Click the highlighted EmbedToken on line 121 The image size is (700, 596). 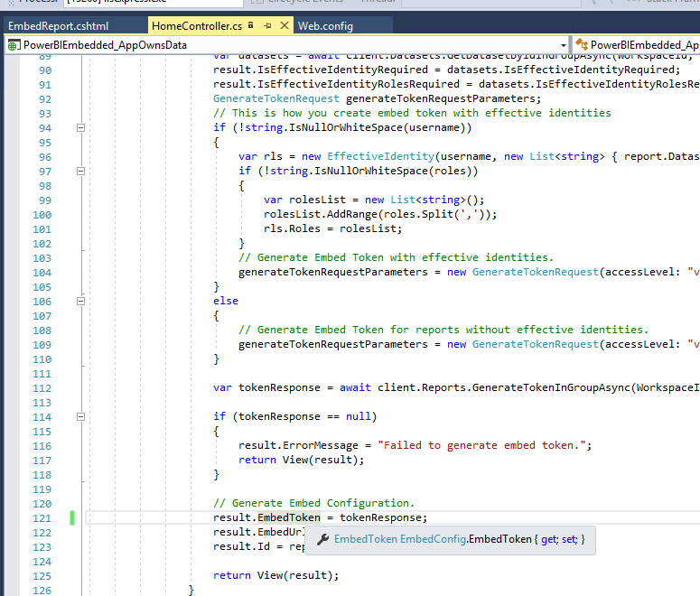[x=289, y=517]
